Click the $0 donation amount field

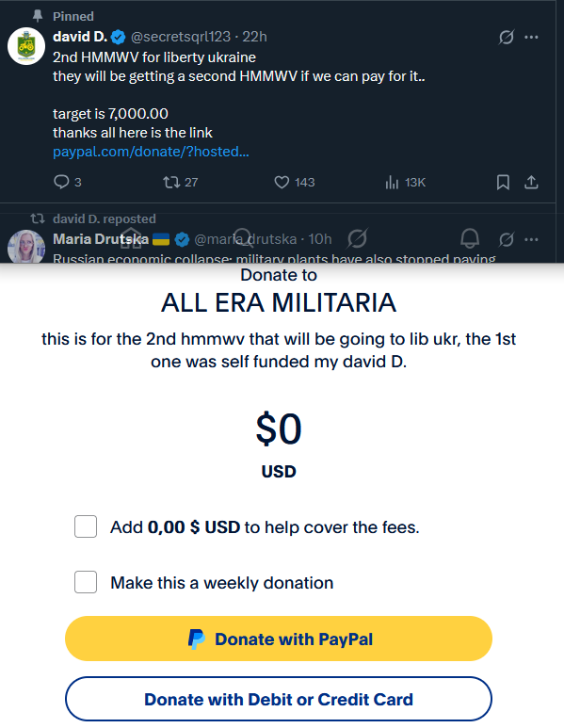tap(279, 429)
